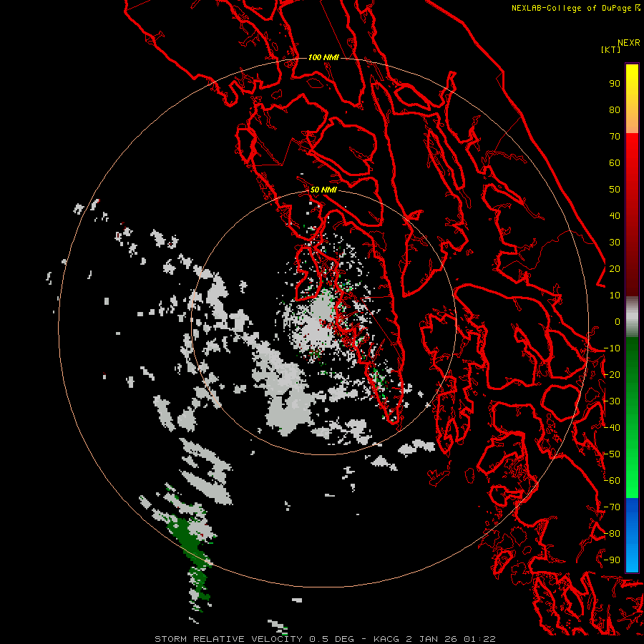Click the -30 value on the velocity scale

point(612,401)
